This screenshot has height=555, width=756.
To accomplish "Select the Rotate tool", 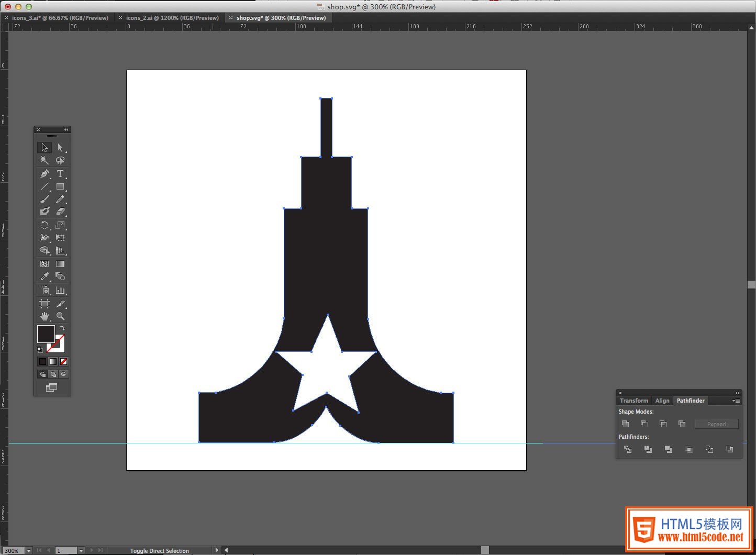I will click(45, 225).
